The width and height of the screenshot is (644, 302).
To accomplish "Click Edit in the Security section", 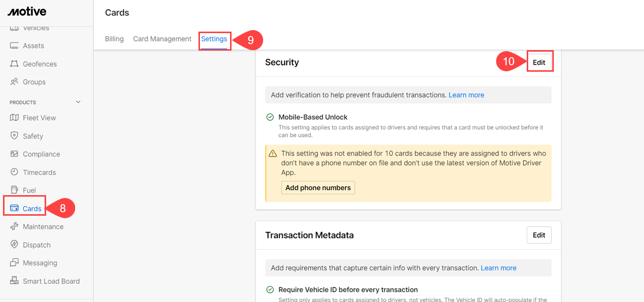I will (x=539, y=62).
